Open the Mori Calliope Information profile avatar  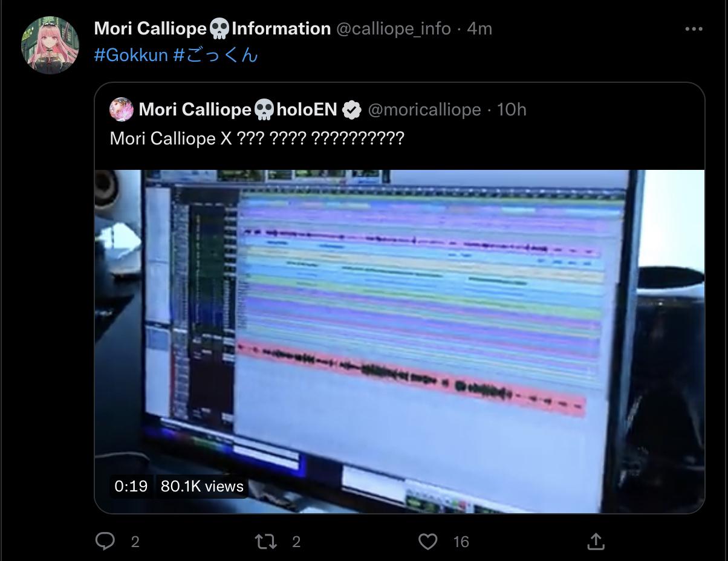click(x=50, y=45)
